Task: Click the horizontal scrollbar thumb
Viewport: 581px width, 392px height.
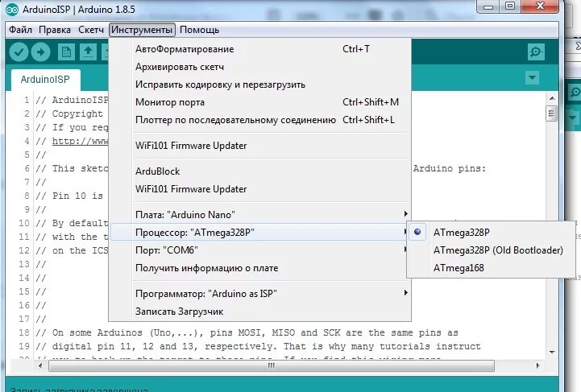Action: tap(272, 365)
